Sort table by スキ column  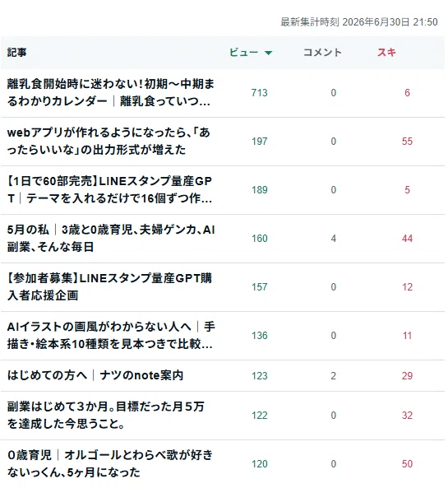point(386,53)
